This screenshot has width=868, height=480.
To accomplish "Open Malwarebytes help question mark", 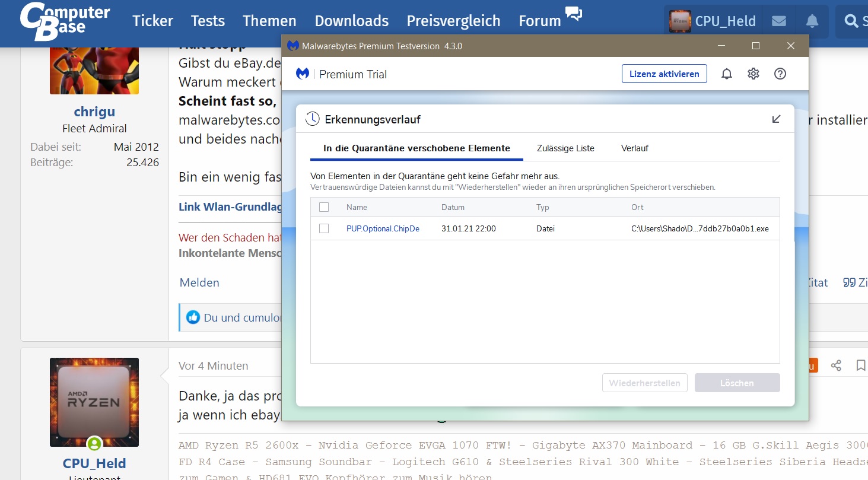I will coord(780,74).
